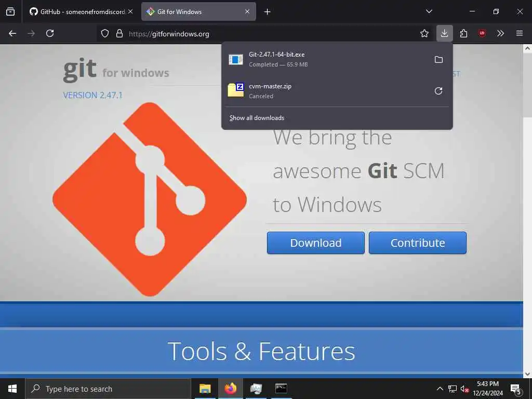
Task: Click the VERSION 2.47.1 link
Action: [92, 96]
